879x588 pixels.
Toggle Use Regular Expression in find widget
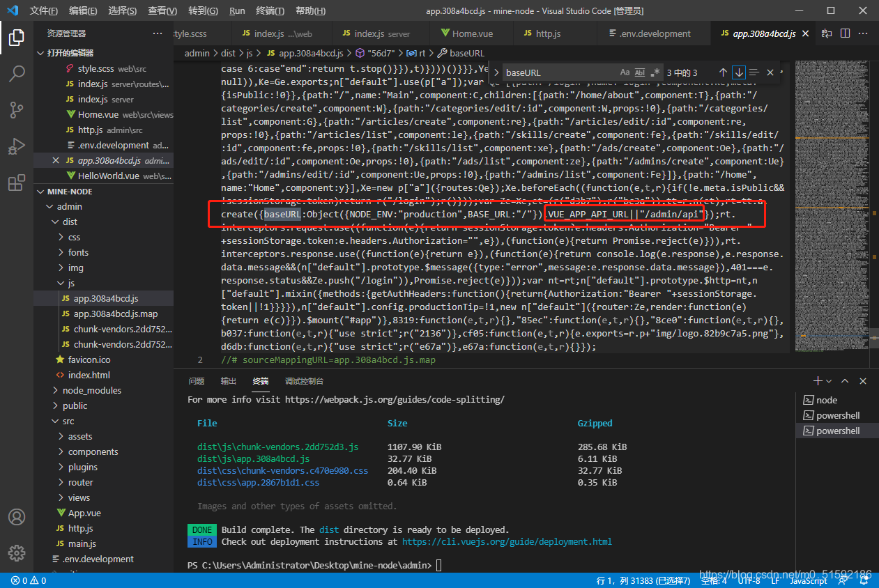655,72
